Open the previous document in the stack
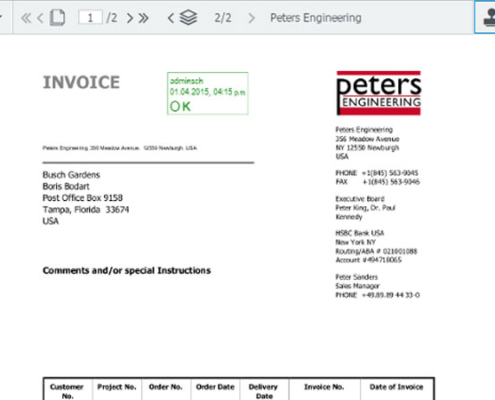 (x=171, y=18)
